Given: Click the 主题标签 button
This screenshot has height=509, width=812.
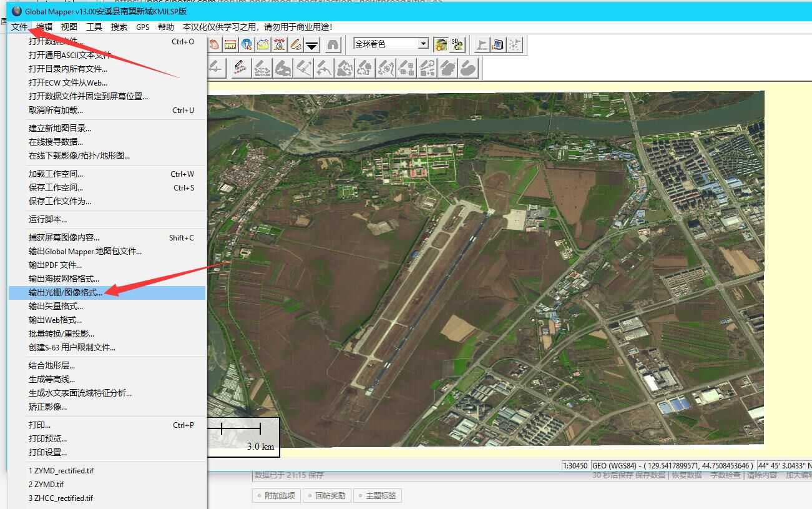Looking at the screenshot, I should coord(377,496).
